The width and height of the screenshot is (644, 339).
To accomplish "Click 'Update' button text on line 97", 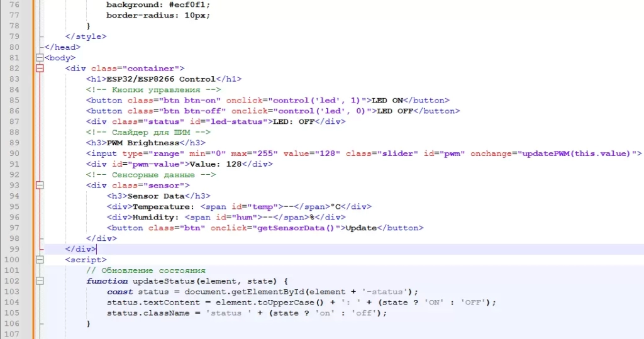I will pyautogui.click(x=361, y=228).
